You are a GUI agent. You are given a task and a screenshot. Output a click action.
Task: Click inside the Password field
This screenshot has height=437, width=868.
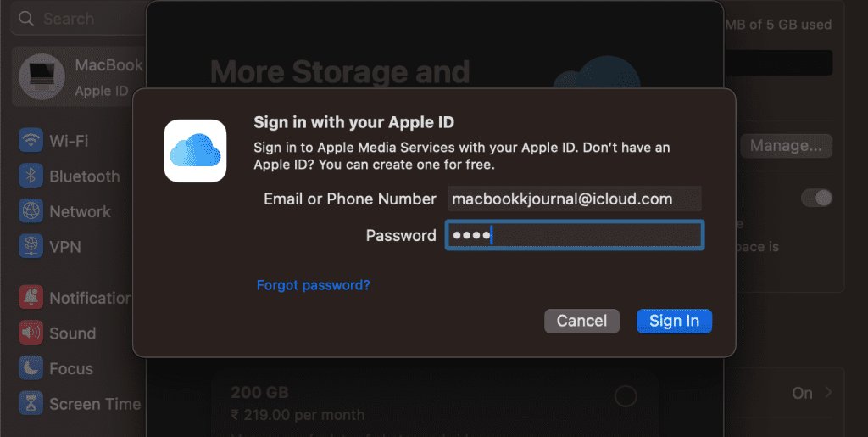coord(575,235)
